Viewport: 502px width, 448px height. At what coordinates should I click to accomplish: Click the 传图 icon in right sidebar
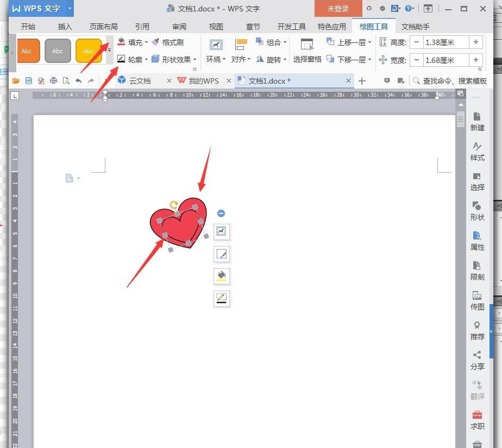(477, 301)
